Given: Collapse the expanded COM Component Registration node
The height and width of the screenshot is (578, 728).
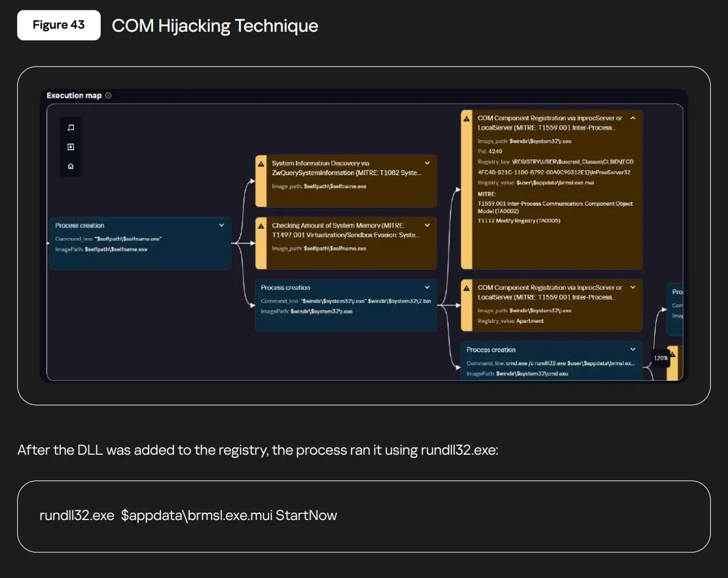Looking at the screenshot, I should coord(633,118).
